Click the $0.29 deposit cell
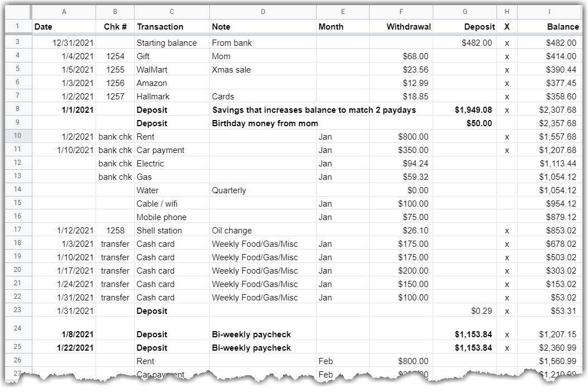Image resolution: width=588 pixels, height=392 pixels. (481, 311)
